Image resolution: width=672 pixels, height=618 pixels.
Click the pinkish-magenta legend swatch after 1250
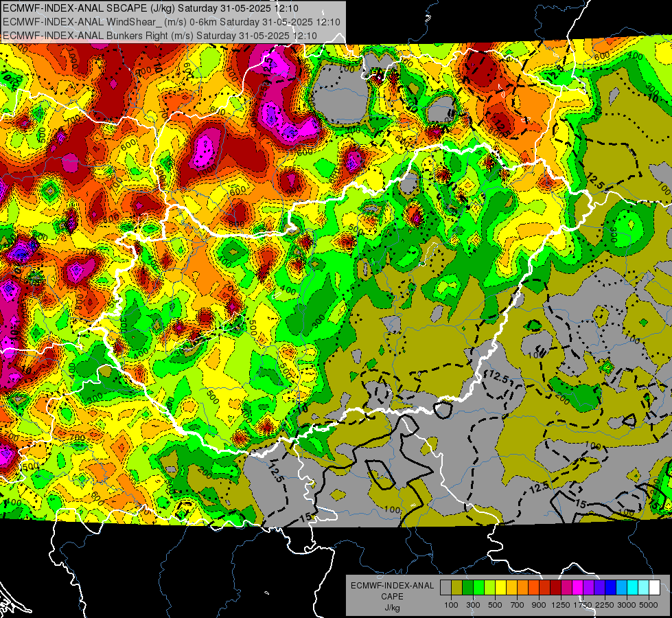click(x=566, y=587)
